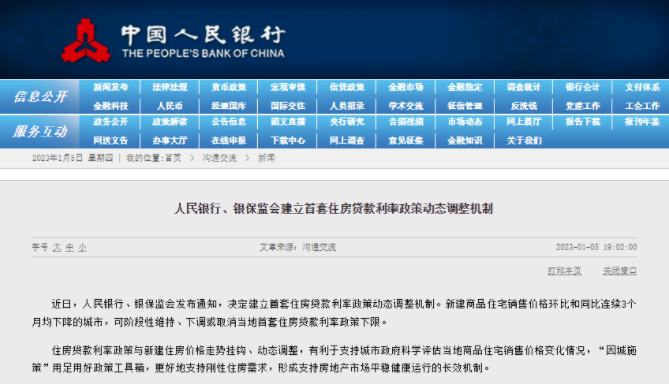Click the 沟通交流 breadcrumb link

tap(219, 158)
